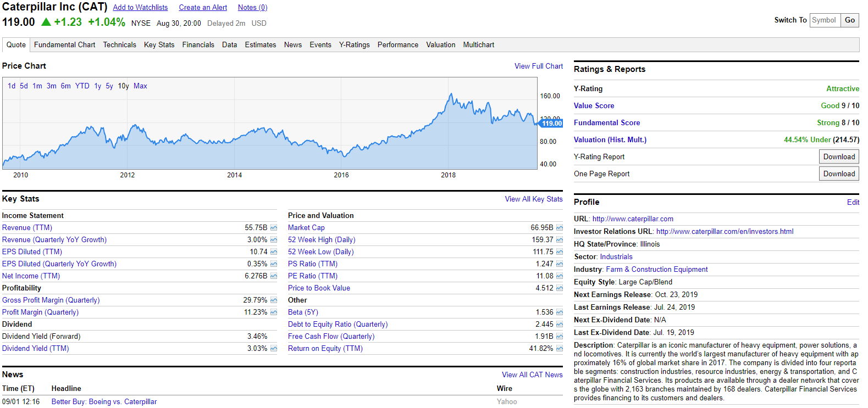Click the price chart area
The width and height of the screenshot is (868, 408).
(270, 123)
